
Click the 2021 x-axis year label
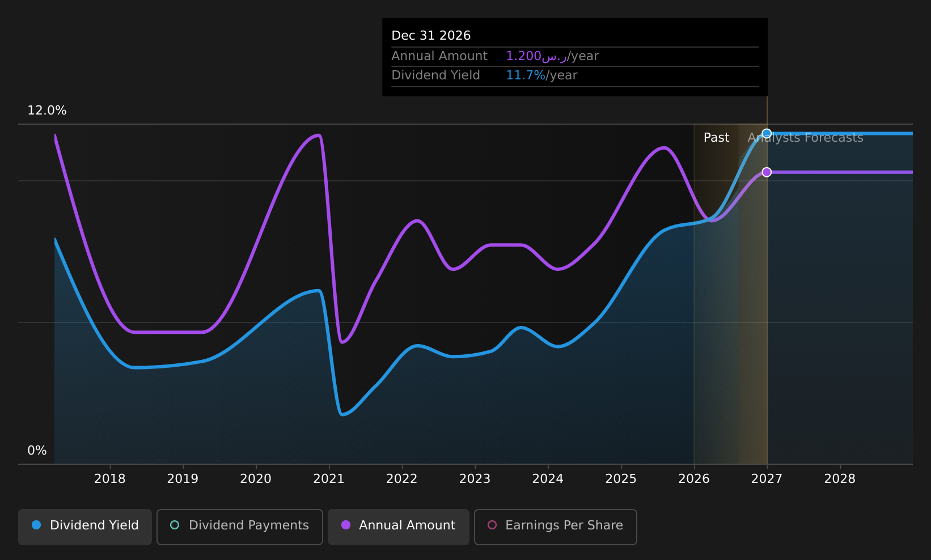[x=329, y=479]
